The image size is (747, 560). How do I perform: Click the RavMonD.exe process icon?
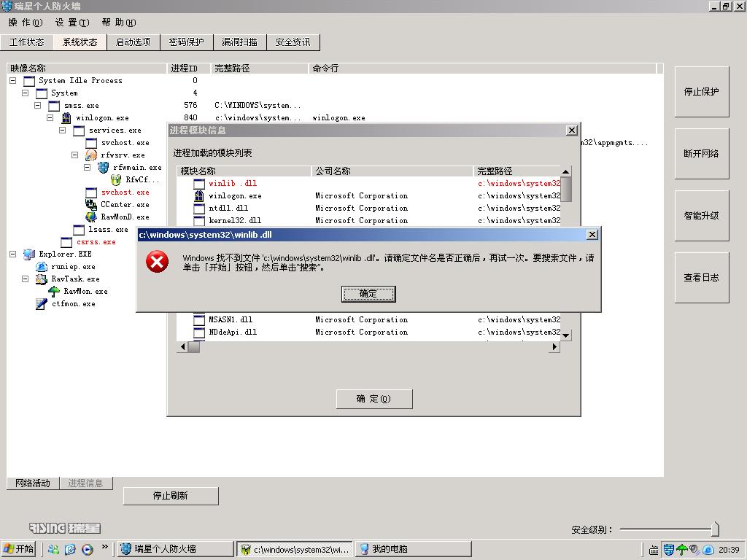(91, 217)
